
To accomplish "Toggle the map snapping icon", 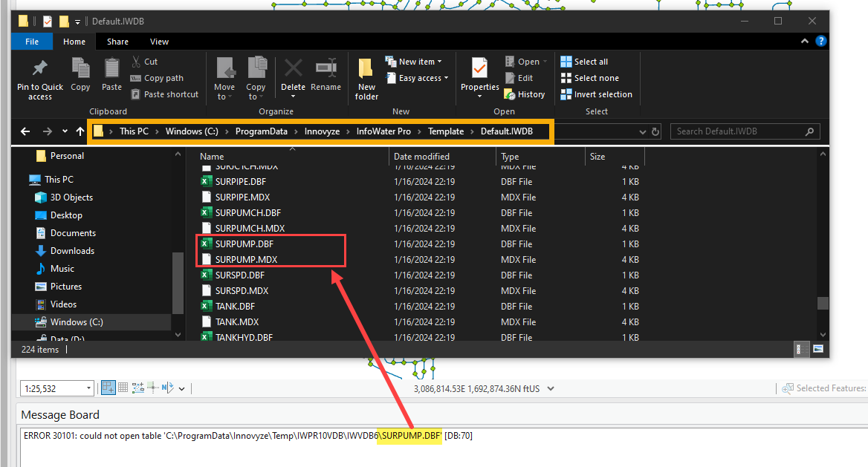I will [108, 388].
